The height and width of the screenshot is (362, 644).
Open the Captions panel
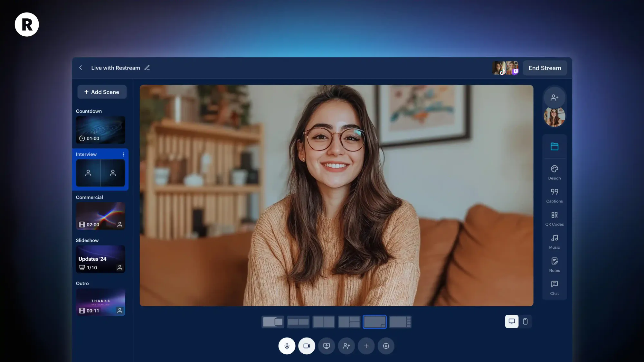[554, 195]
